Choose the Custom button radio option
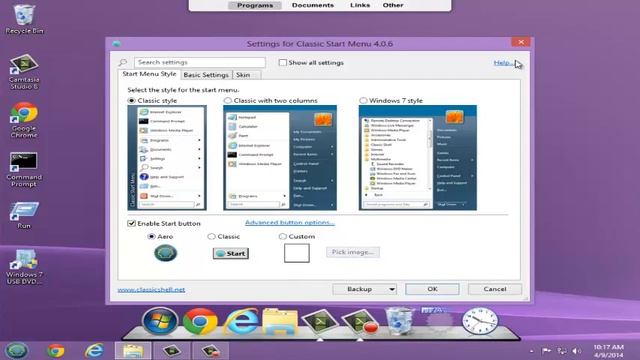640x360 pixels. click(282, 236)
